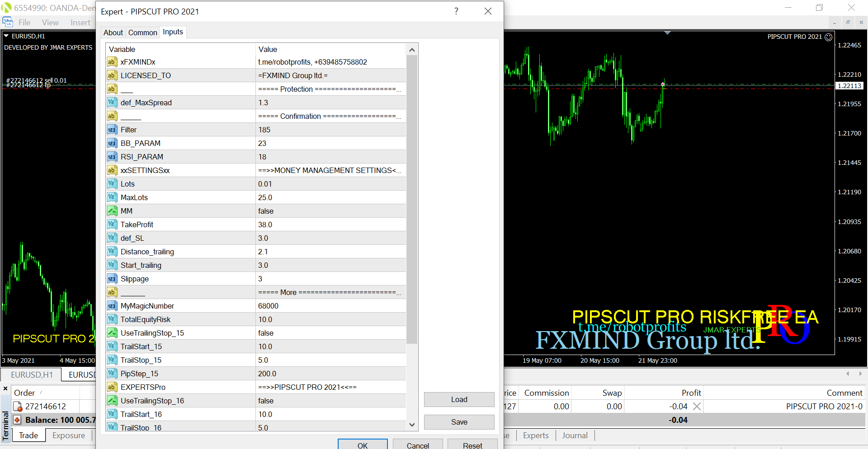Edit the UseTrailingStop_15 value false

pyautogui.click(x=330, y=333)
